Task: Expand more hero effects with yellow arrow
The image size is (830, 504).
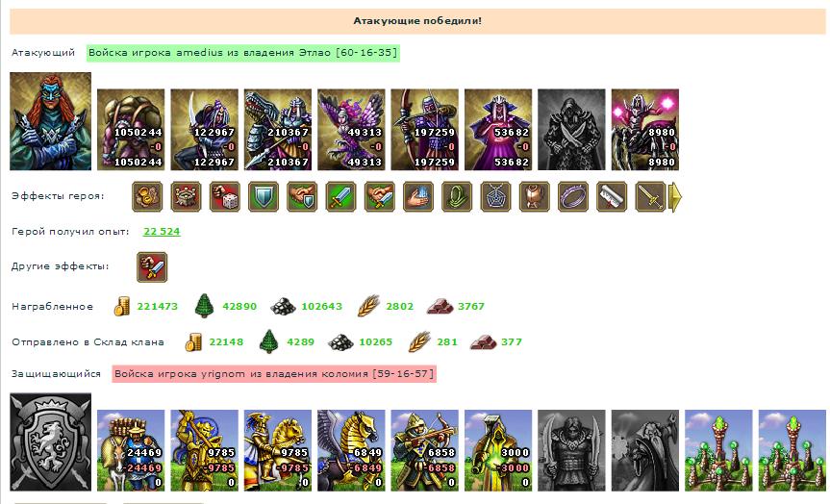Action: [675, 197]
